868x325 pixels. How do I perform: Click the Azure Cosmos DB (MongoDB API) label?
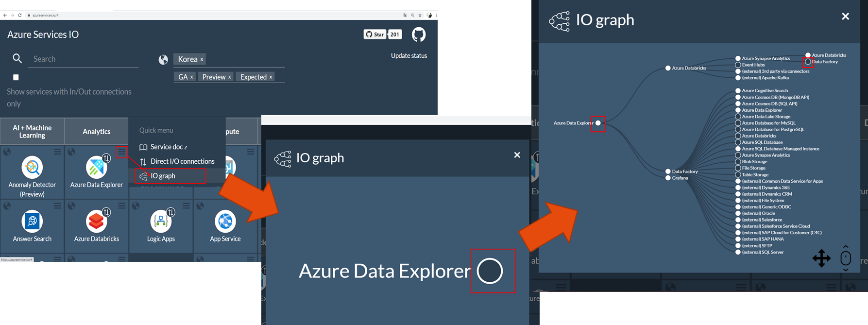(x=775, y=97)
